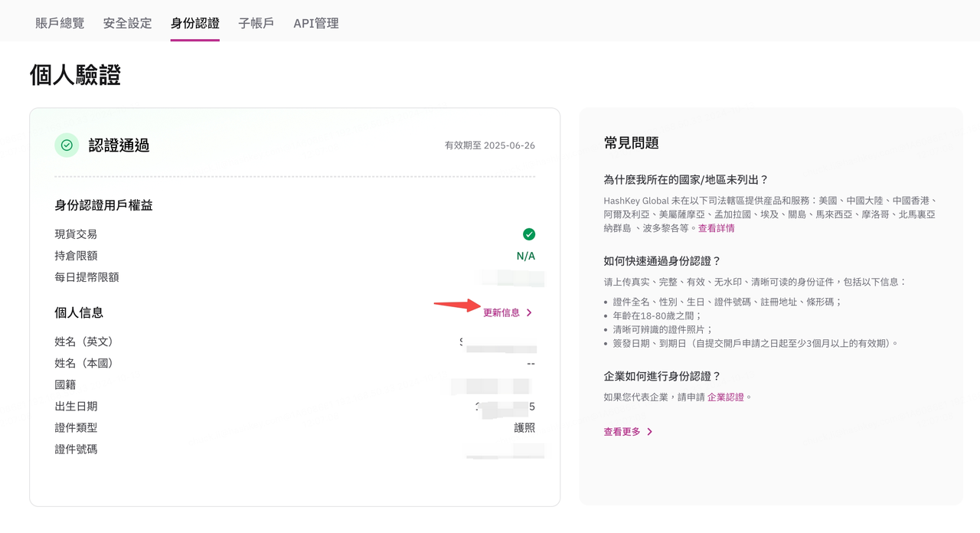Go to the 子帳戶 tab
The height and width of the screenshot is (533, 980).
(x=256, y=23)
